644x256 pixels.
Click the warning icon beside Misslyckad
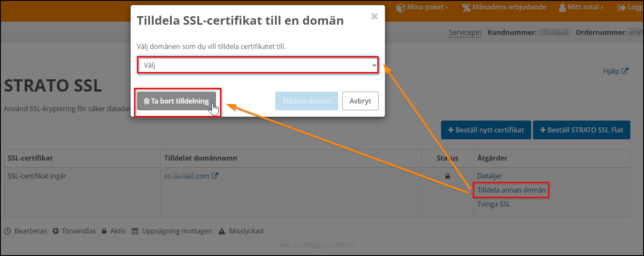pos(222,231)
